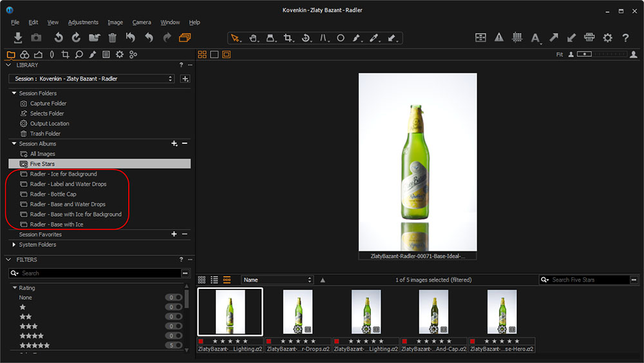The width and height of the screenshot is (644, 363).
Task: Toggle the Grid overlay icon
Action: [517, 38]
